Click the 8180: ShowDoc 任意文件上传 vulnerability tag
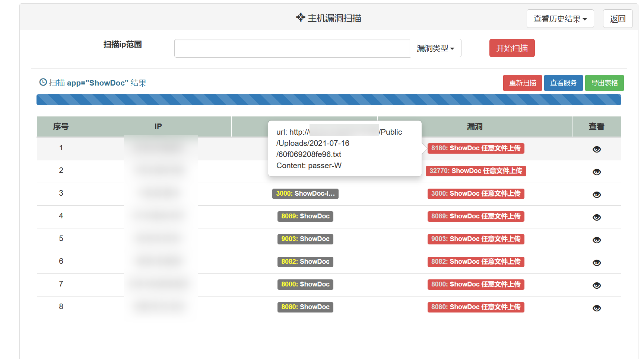This screenshot has width=644, height=359. (x=476, y=148)
